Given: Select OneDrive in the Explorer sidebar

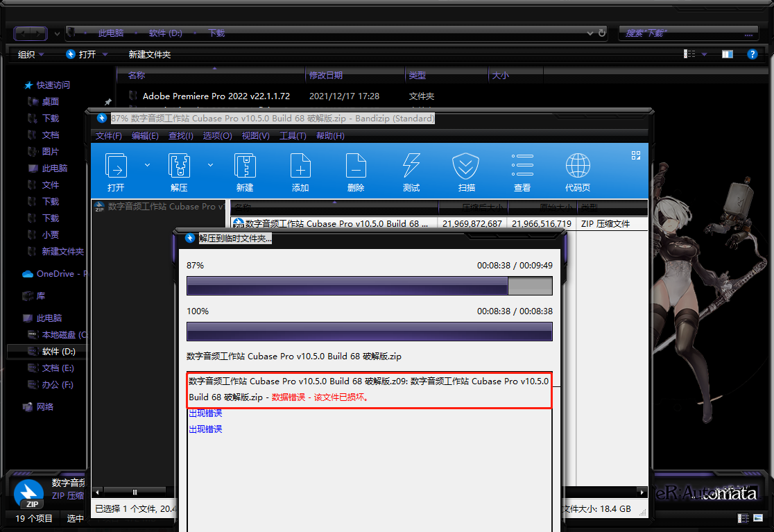Looking at the screenshot, I should 54,274.
